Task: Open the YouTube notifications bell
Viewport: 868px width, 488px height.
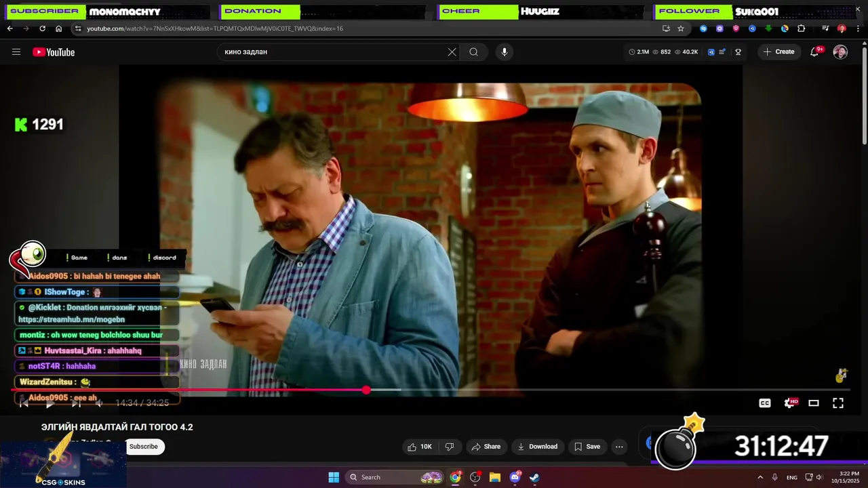Action: (815, 52)
